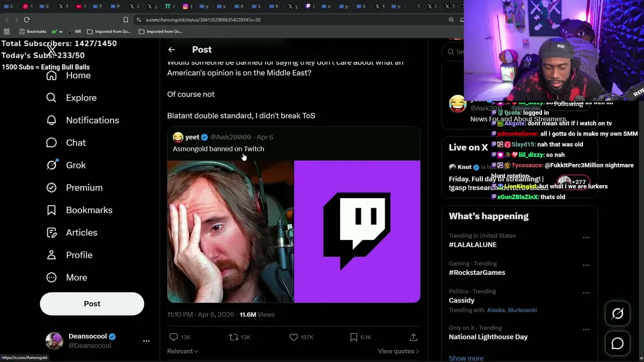The width and height of the screenshot is (644, 362).
Task: Open the MR bookmark in bookmarks bar
Action: pos(75,31)
